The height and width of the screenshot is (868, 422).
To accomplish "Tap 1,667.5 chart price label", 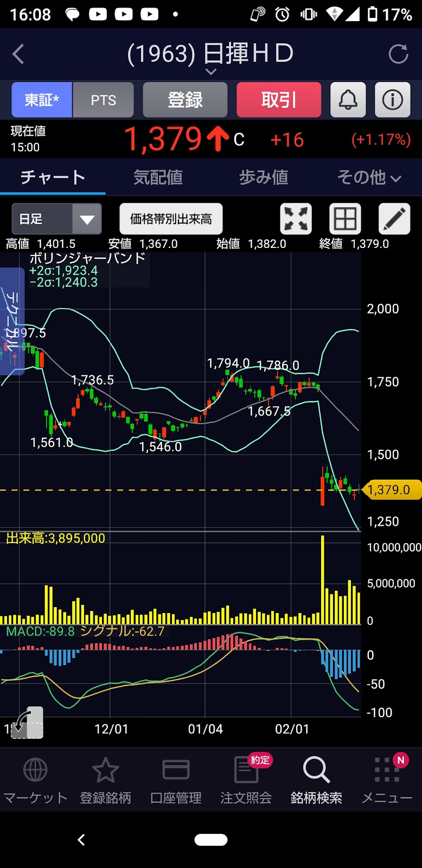I will tap(269, 412).
